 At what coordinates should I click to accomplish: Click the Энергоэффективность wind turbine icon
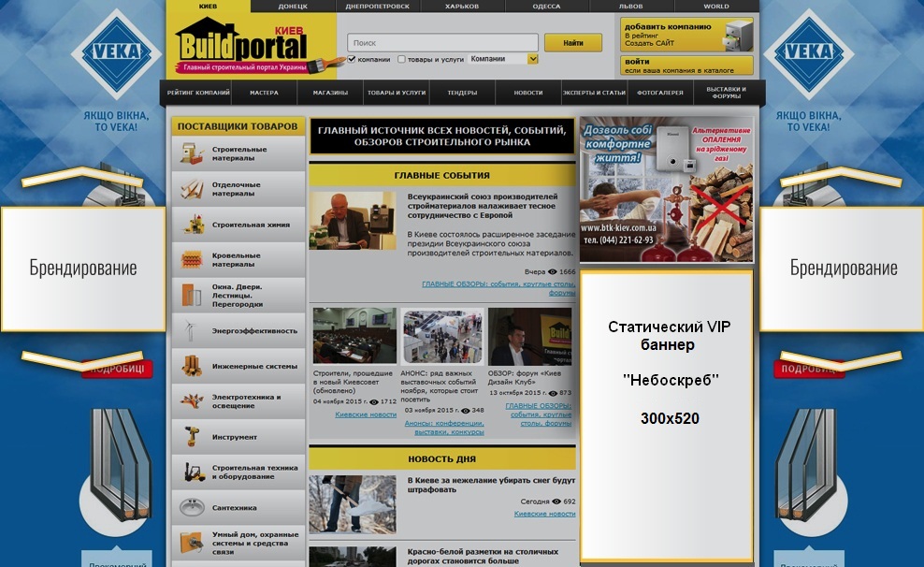coord(192,330)
